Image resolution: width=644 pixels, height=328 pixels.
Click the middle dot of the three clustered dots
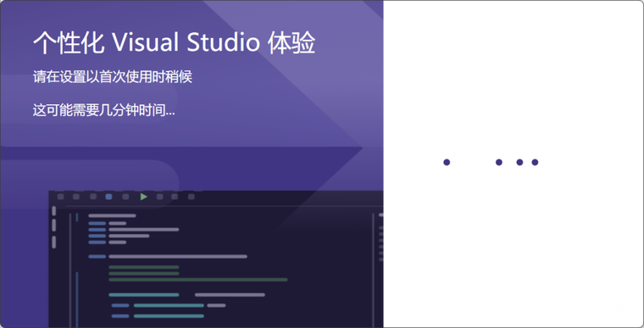tap(519, 163)
